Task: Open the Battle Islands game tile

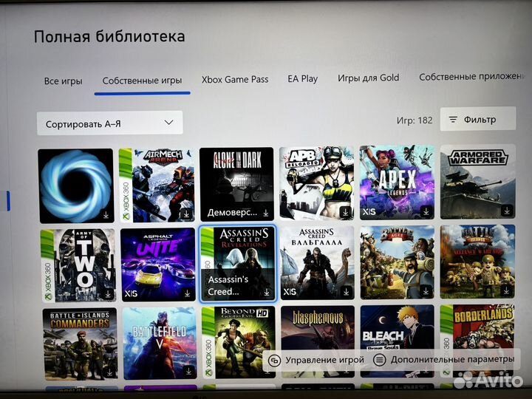Action: [x=478, y=262]
